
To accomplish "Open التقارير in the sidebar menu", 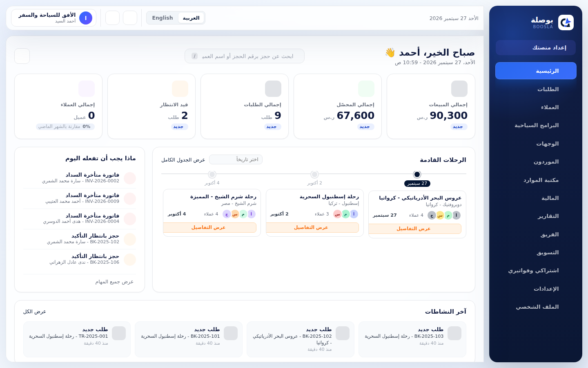I will click(x=536, y=216).
